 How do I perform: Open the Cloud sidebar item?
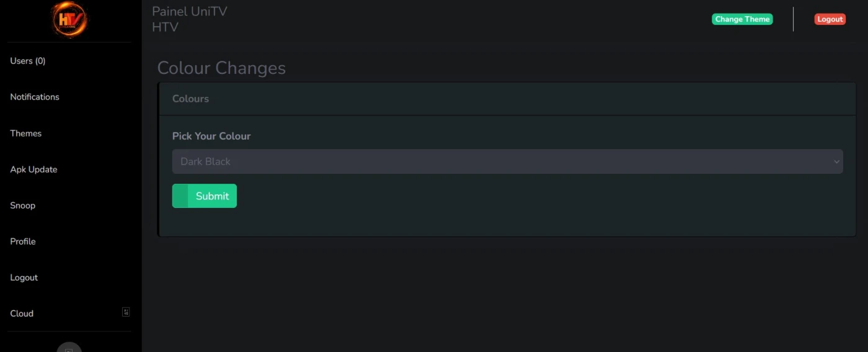tap(22, 314)
